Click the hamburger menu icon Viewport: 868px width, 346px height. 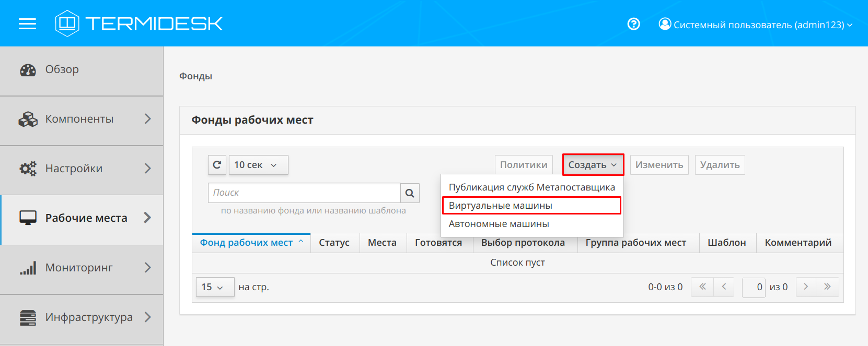click(x=27, y=24)
